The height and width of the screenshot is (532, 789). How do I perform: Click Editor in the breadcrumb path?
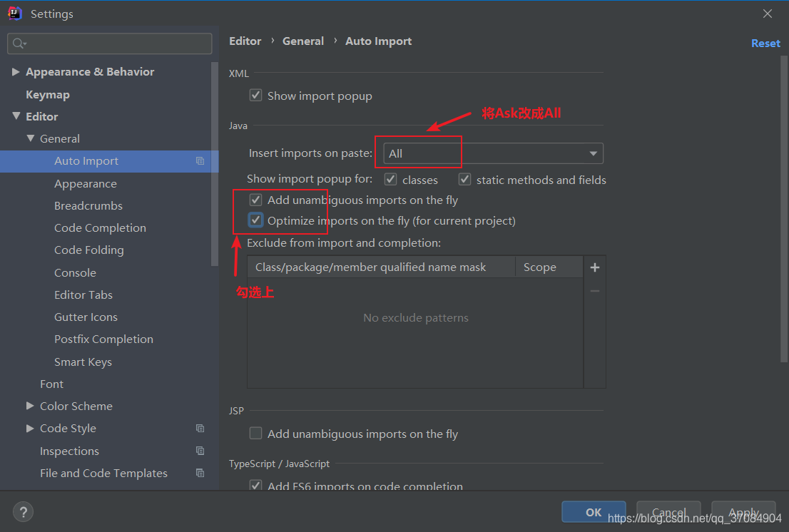click(x=245, y=41)
